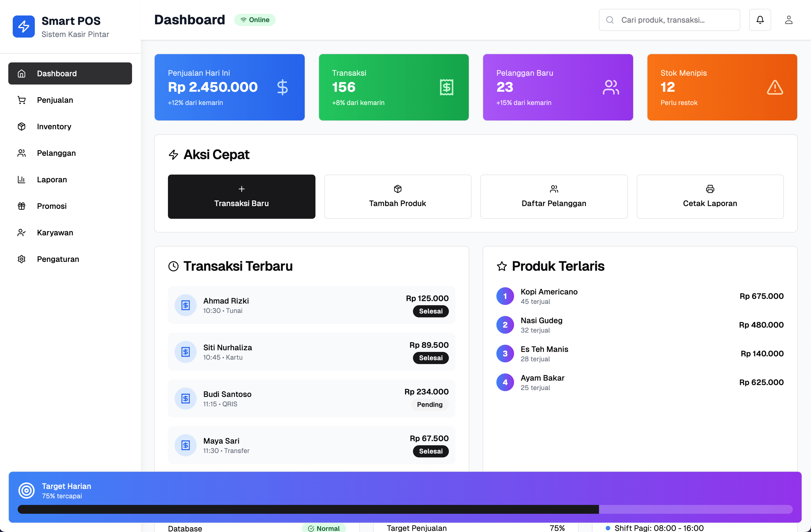Open the Transaksi 156 card
The image size is (811, 532).
pos(394,87)
